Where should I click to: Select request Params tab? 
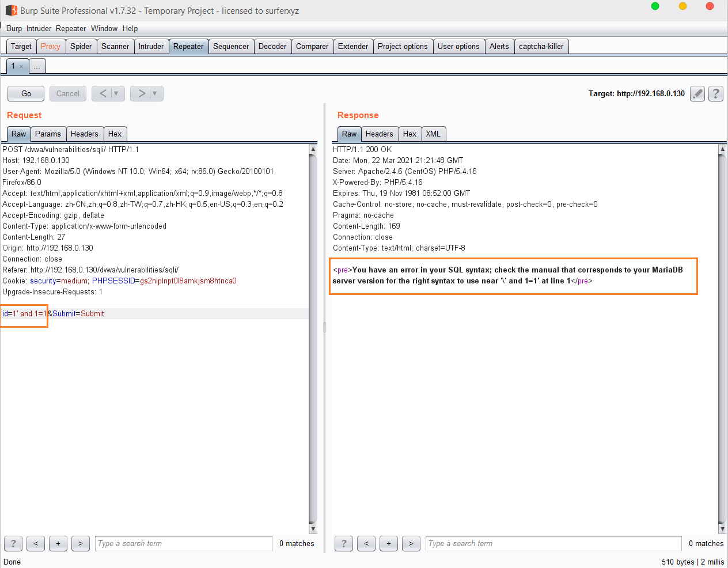48,134
